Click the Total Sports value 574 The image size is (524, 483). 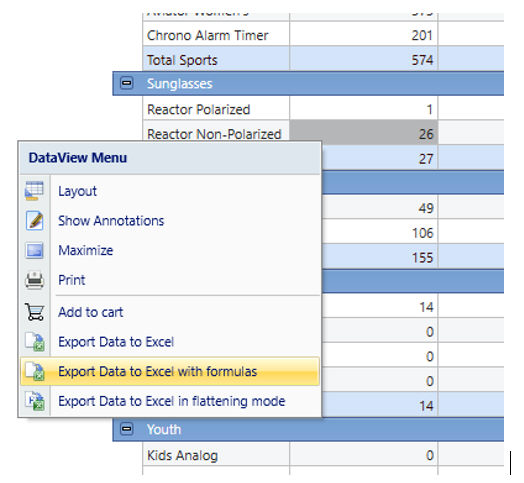(422, 60)
